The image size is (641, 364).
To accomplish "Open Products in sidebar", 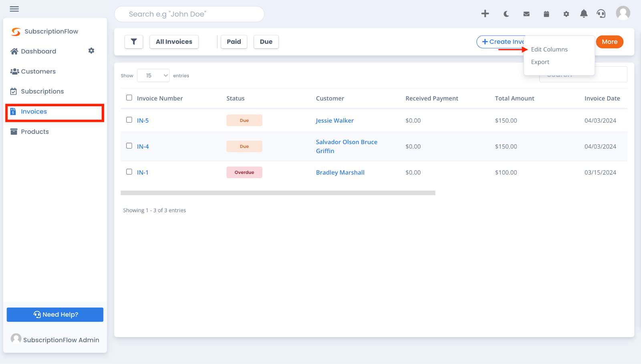I will (x=35, y=131).
